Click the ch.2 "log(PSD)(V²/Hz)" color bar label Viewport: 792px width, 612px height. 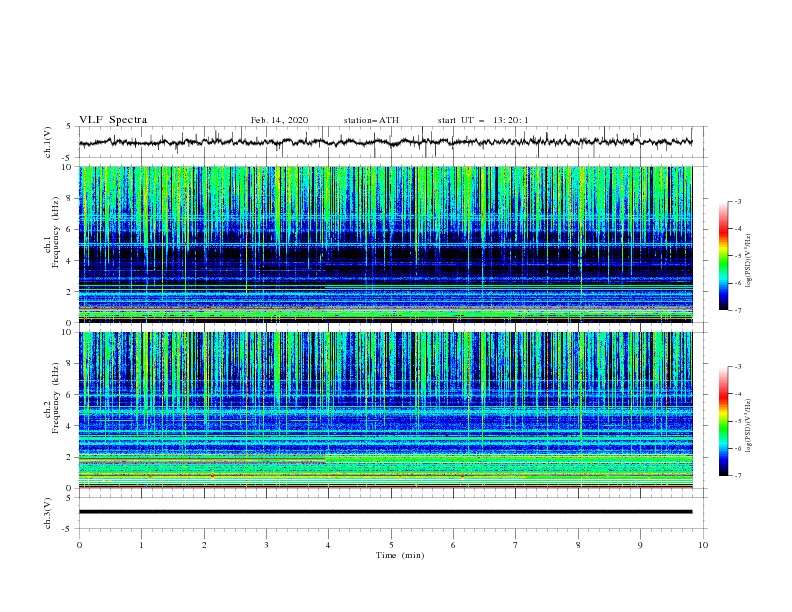pos(748,426)
